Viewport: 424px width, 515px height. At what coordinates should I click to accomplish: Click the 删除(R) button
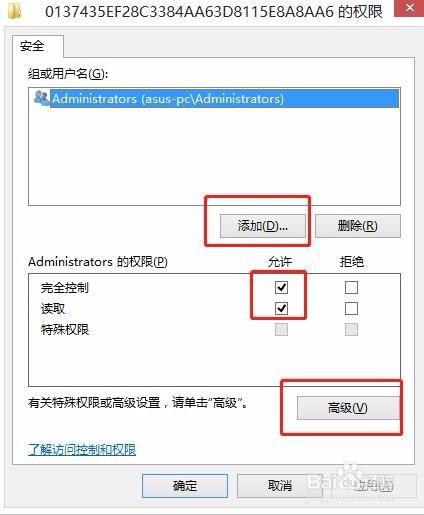[x=358, y=226]
